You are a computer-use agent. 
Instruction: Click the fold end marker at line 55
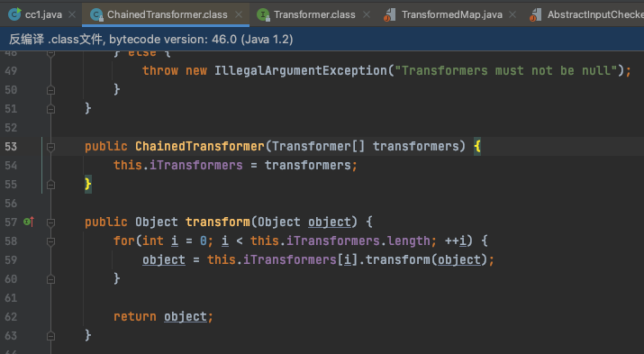click(51, 185)
